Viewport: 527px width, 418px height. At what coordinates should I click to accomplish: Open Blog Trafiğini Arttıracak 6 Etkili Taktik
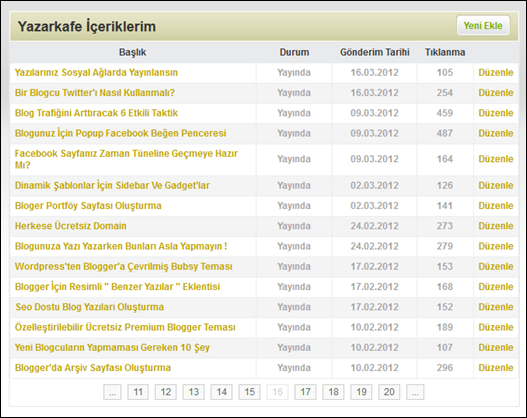click(x=96, y=113)
